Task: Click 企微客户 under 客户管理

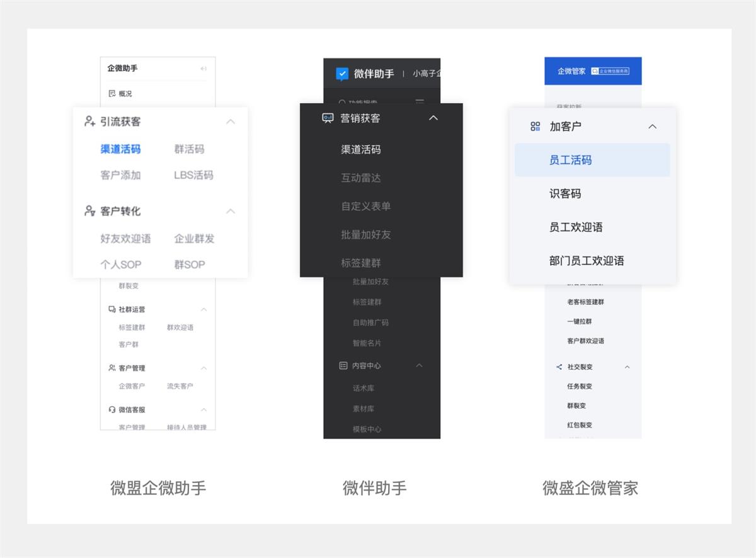Action: [132, 386]
